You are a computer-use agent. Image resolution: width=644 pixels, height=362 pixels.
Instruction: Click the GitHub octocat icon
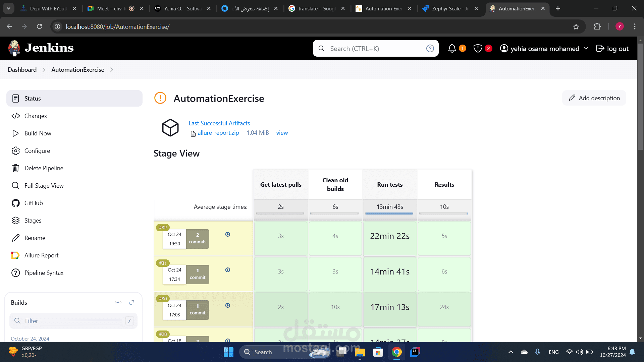click(x=15, y=203)
